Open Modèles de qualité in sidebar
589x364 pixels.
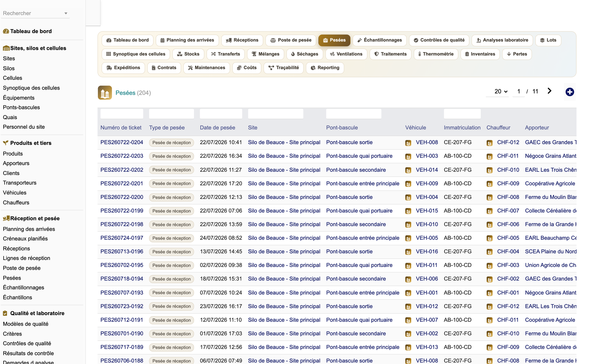[x=25, y=324]
